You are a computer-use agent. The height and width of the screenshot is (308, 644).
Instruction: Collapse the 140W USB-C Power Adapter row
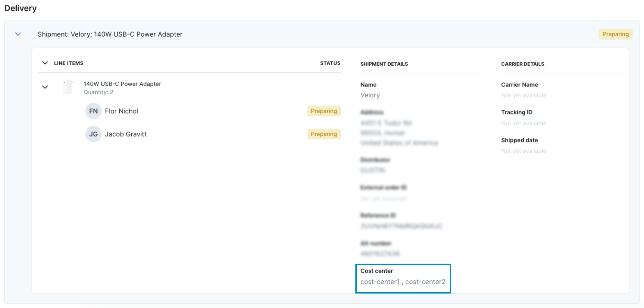pyautogui.click(x=45, y=87)
